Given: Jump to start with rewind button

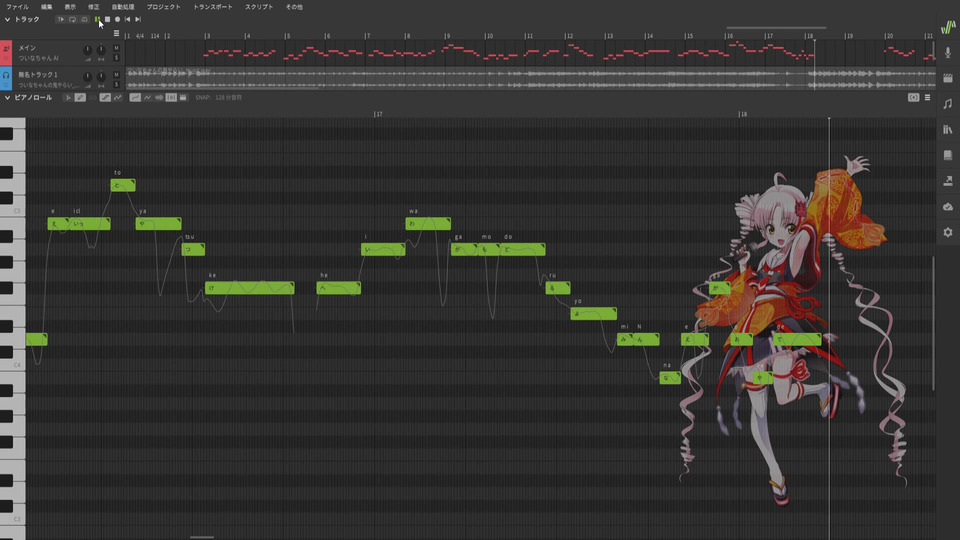Looking at the screenshot, I should [127, 20].
